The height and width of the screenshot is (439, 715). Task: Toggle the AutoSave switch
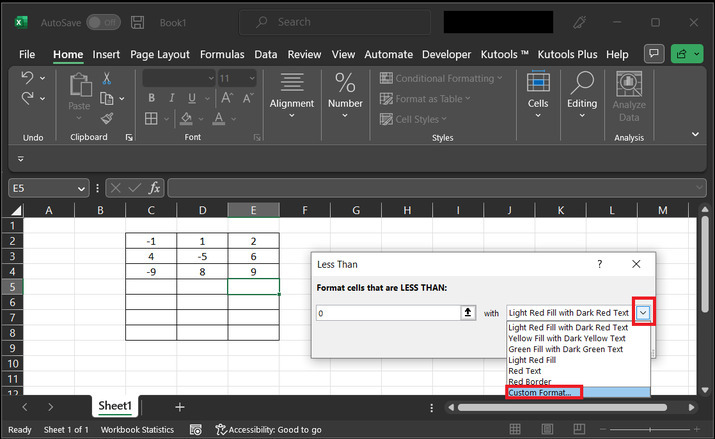[103, 21]
